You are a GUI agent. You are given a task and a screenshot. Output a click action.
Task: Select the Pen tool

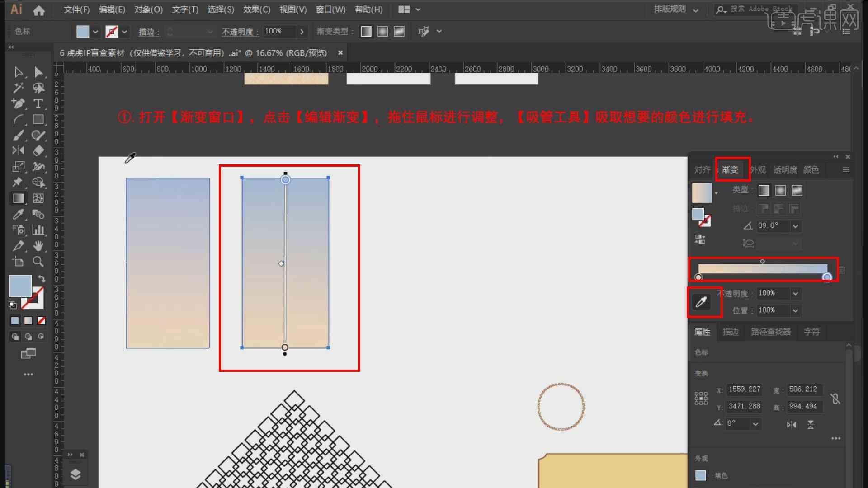coord(19,103)
